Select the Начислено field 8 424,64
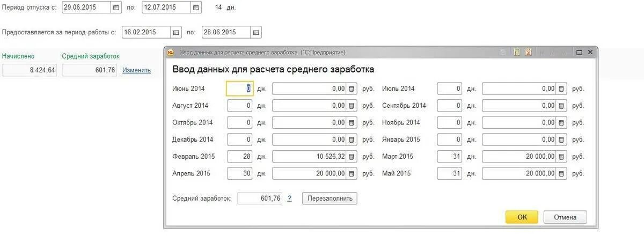The width and height of the screenshot is (644, 250). point(30,70)
